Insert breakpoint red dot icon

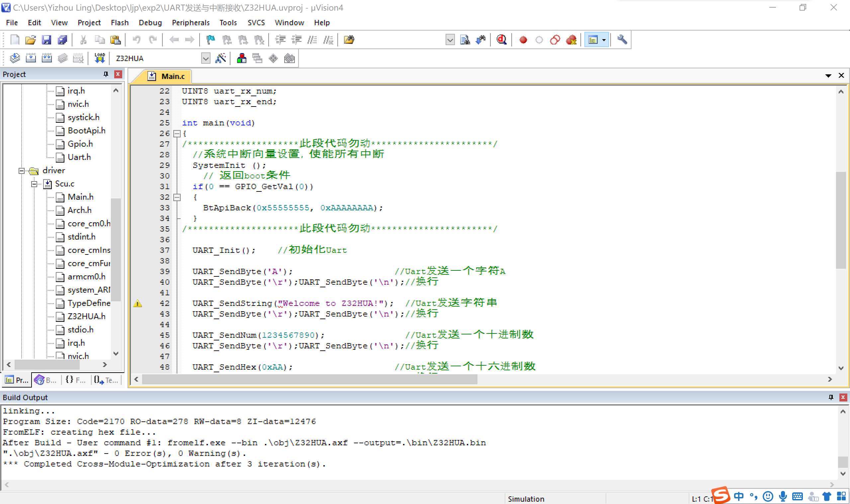click(x=523, y=40)
